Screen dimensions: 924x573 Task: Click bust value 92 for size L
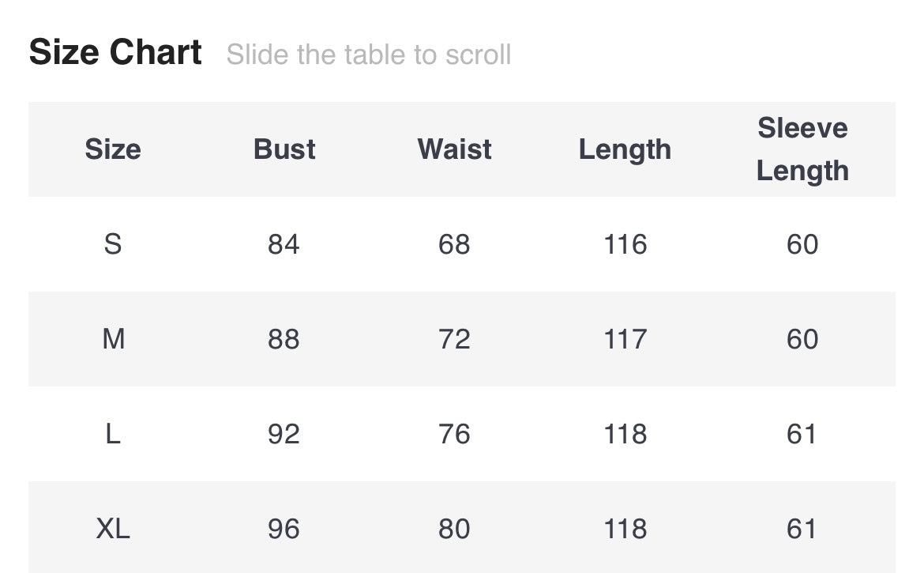tap(284, 434)
